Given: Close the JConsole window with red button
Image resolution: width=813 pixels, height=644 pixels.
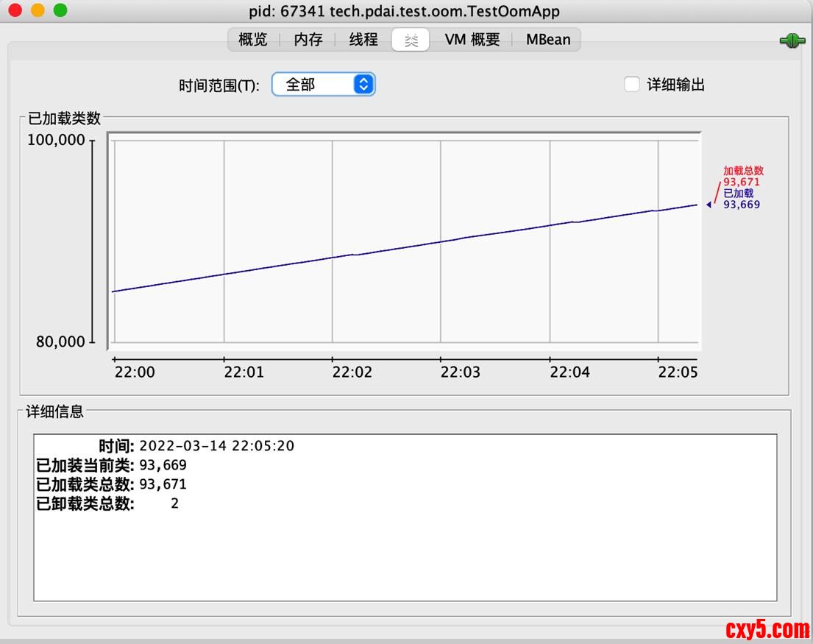Looking at the screenshot, I should point(15,11).
